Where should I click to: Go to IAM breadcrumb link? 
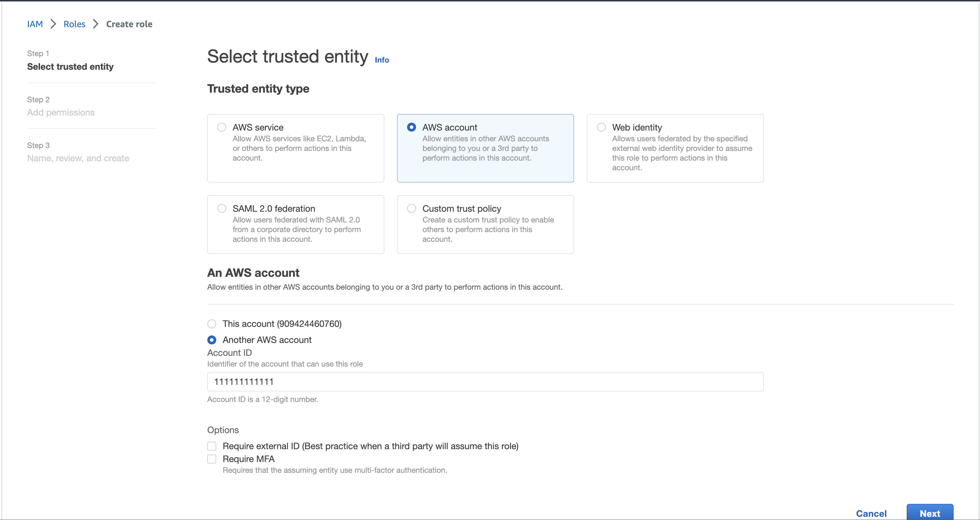point(35,24)
